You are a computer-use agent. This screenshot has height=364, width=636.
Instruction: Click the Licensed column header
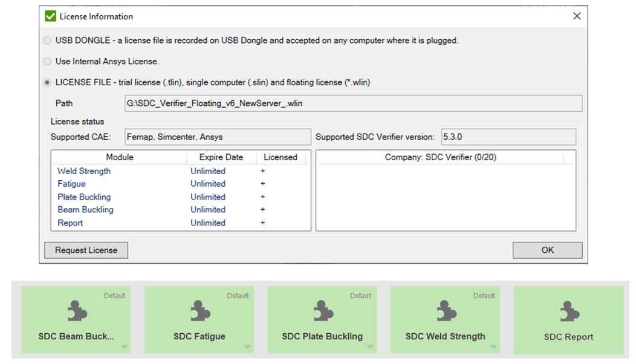pyautogui.click(x=281, y=157)
